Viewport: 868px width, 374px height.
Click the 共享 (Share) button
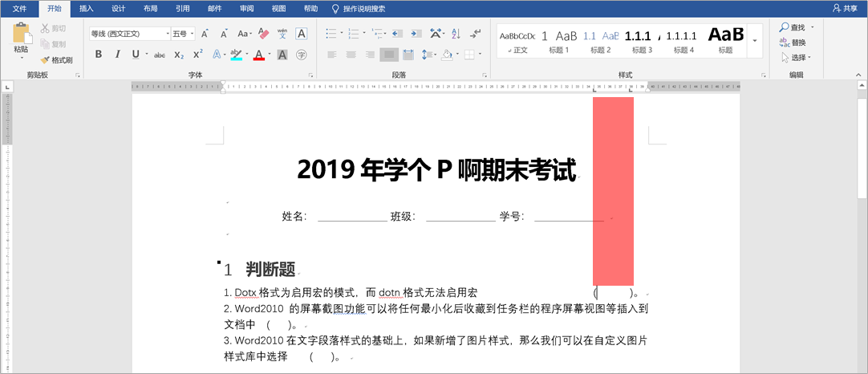[x=846, y=8]
